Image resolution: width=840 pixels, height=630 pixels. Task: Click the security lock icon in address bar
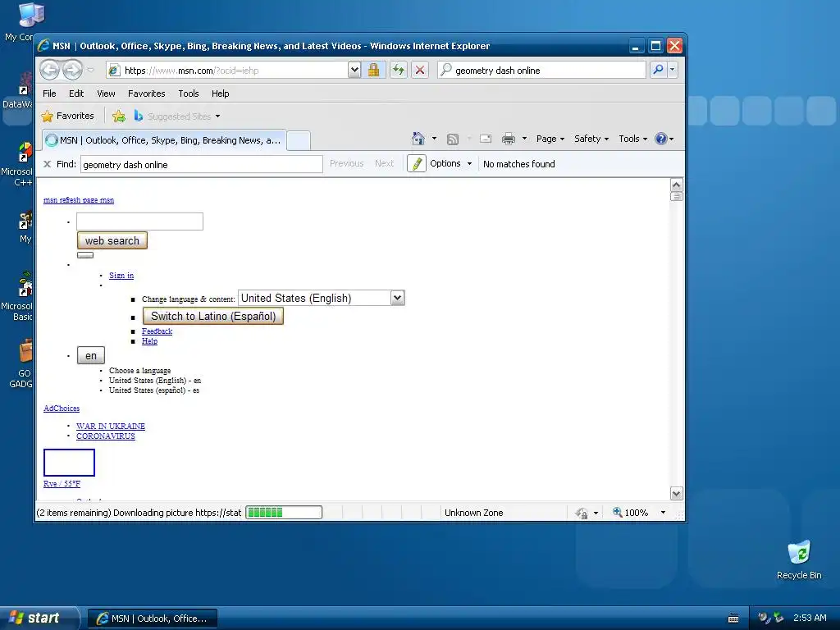[373, 70]
